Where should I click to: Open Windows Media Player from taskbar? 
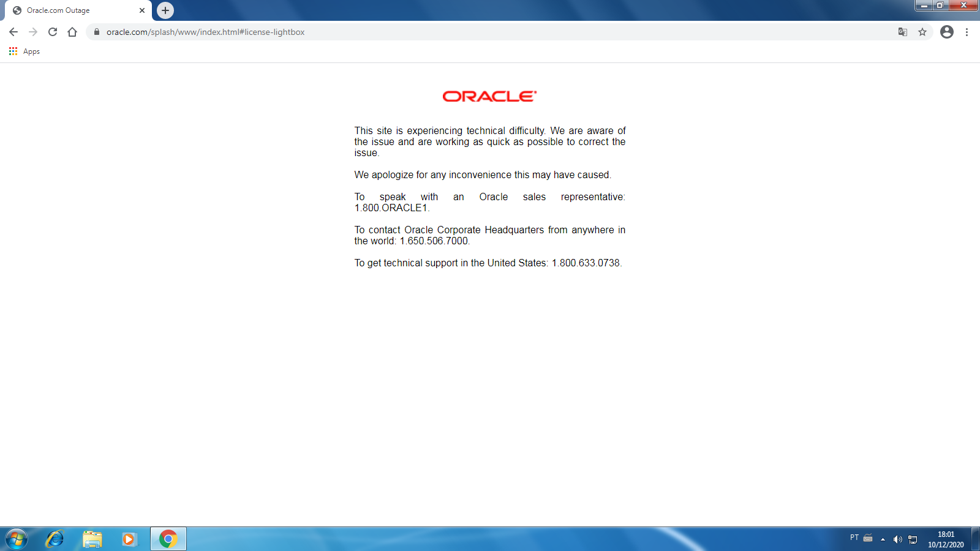coord(129,539)
